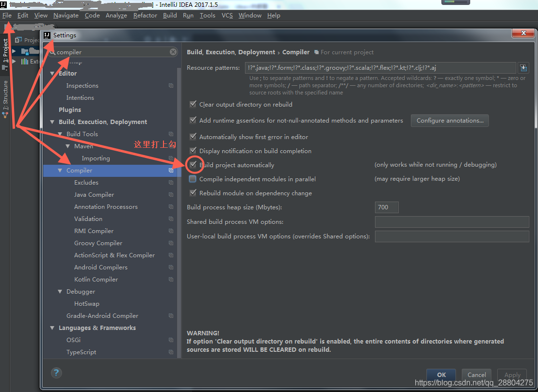This screenshot has height=392, width=538.
Task: Click the External Libraries icon in Project panel
Action: coord(25,62)
